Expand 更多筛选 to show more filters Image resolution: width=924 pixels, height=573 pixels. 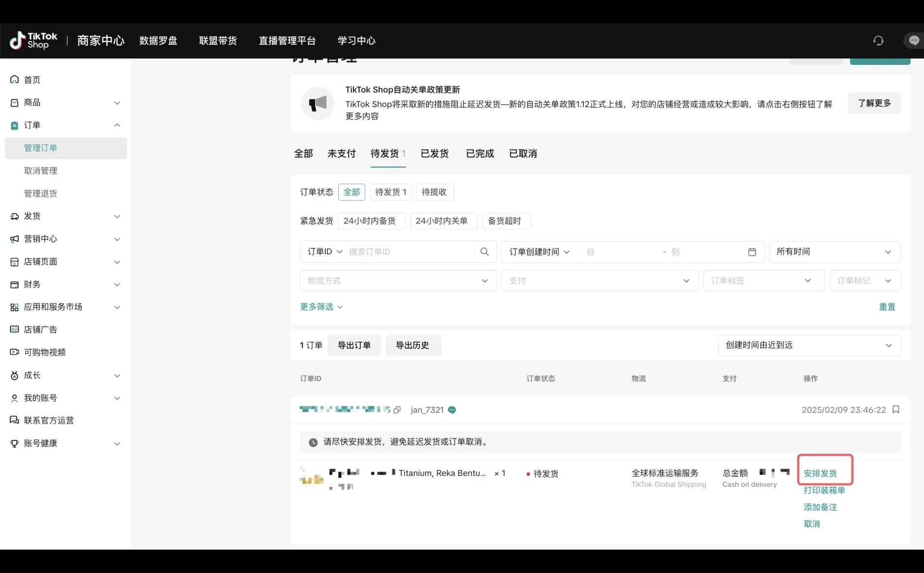pos(321,306)
